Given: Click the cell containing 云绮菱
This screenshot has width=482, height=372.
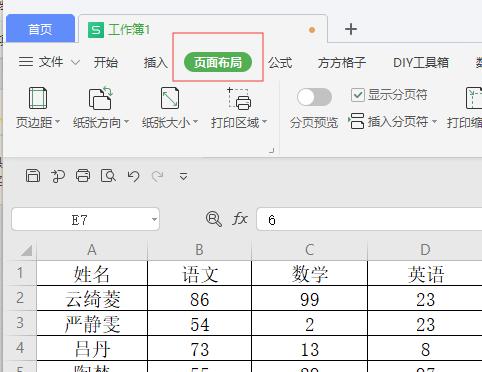Looking at the screenshot, I should click(x=92, y=298).
